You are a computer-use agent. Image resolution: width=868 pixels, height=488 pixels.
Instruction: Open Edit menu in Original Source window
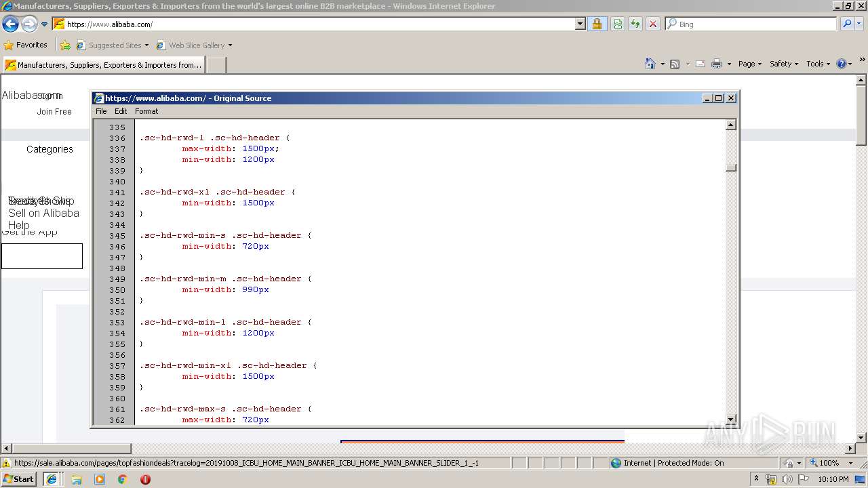click(x=121, y=111)
